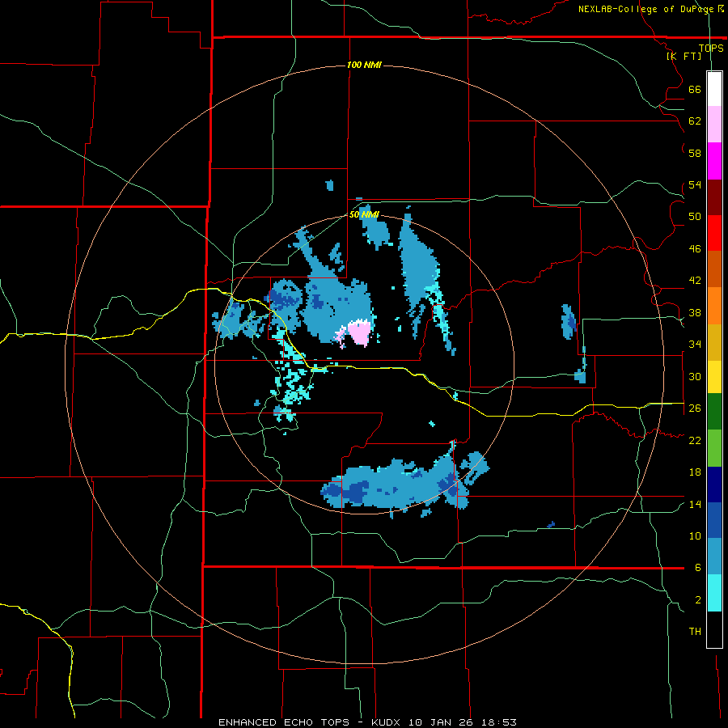Click the dark red 54 kft legend swatch
The height and width of the screenshot is (728, 728).
[714, 197]
